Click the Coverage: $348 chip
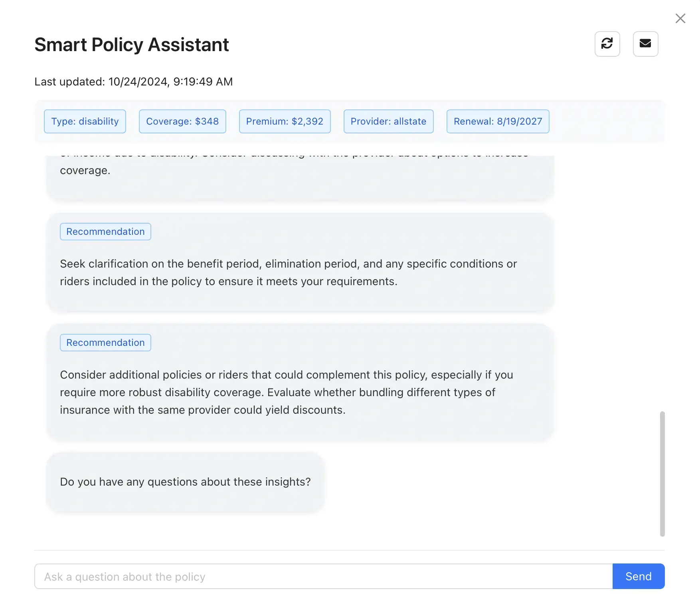The height and width of the screenshot is (611, 700). tap(182, 121)
